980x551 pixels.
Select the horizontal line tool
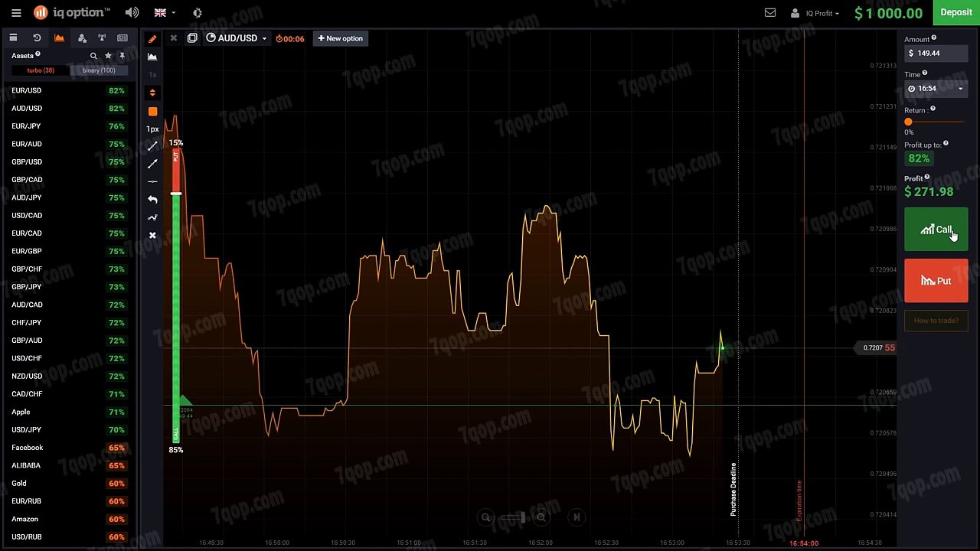click(x=152, y=181)
